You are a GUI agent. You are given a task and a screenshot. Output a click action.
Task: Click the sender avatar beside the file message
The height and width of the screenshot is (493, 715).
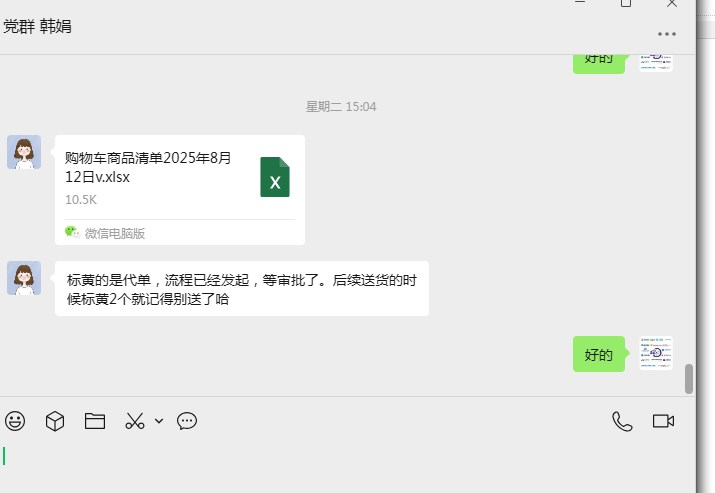tap(24, 152)
